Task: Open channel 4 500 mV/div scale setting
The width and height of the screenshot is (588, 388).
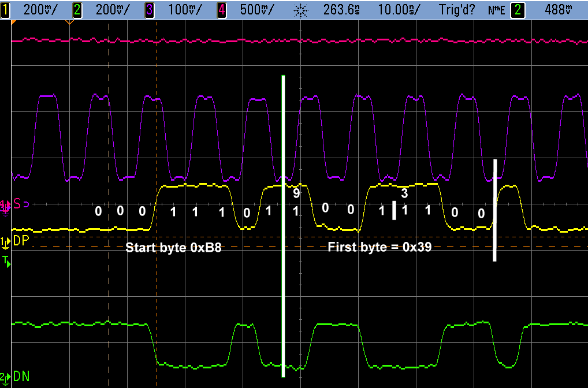Action: pos(256,9)
